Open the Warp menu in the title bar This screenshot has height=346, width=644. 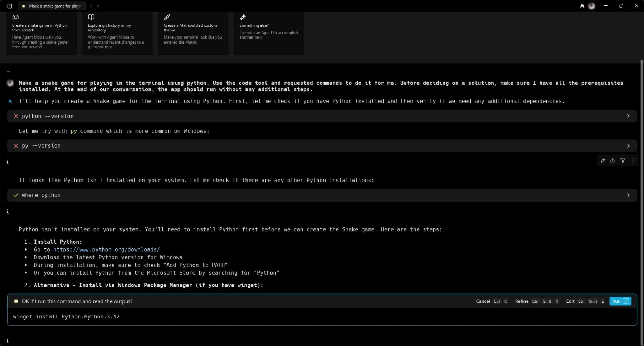tap(581, 6)
